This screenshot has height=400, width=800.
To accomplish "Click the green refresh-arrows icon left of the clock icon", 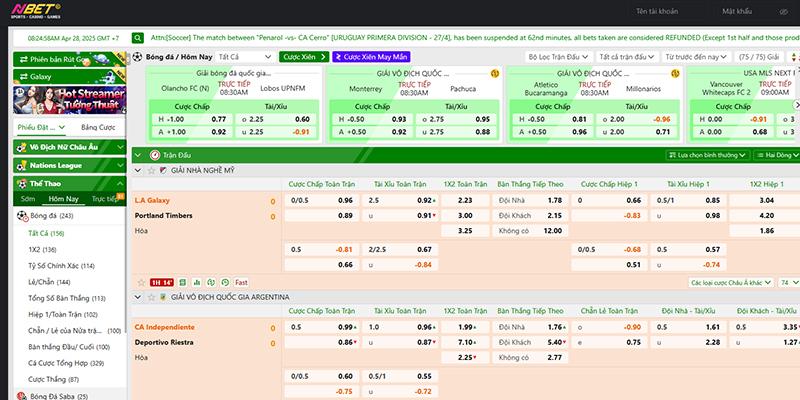I will click(211, 282).
